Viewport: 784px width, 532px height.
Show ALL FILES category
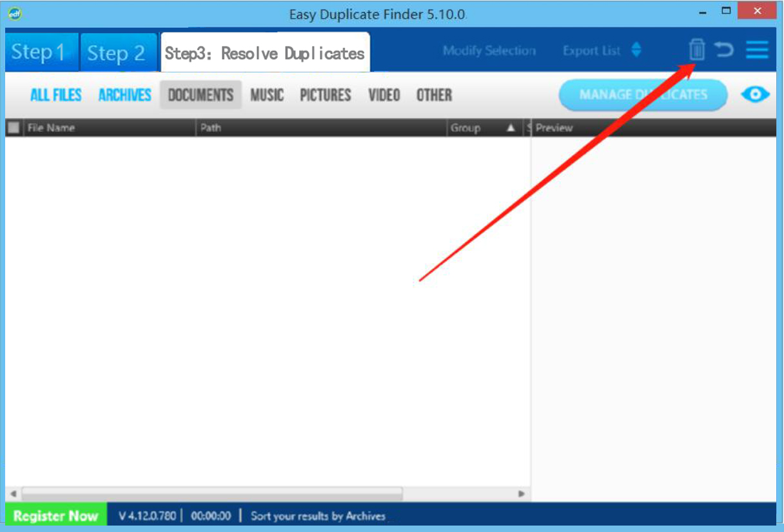[56, 95]
